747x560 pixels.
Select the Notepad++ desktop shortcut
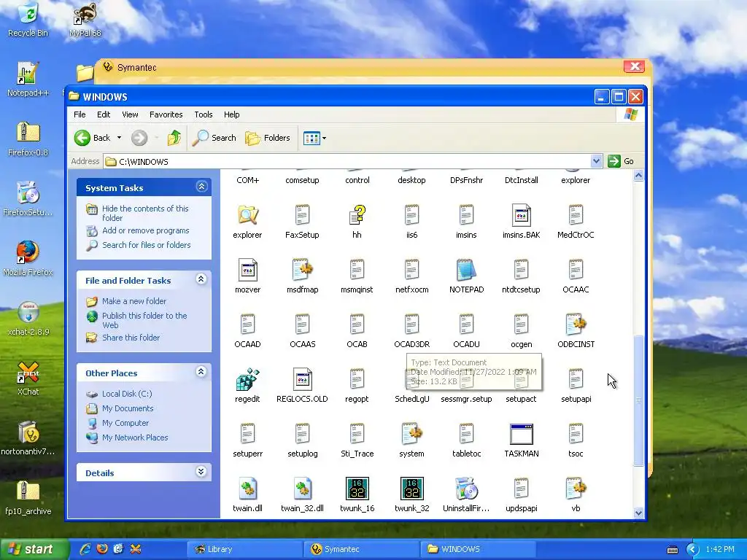[x=28, y=79]
